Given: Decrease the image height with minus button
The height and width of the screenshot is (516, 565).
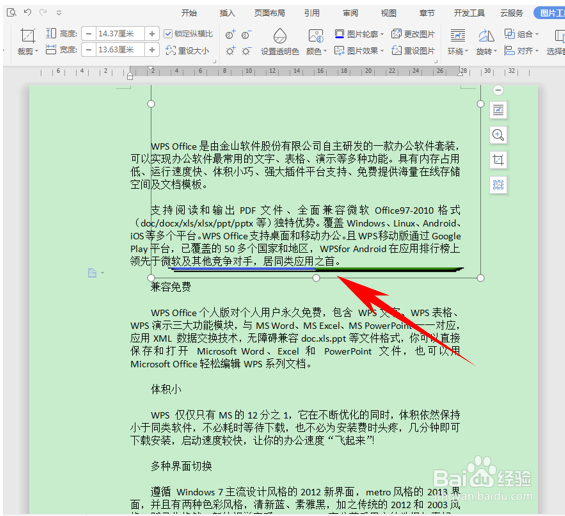Looking at the screenshot, I should pos(89,34).
